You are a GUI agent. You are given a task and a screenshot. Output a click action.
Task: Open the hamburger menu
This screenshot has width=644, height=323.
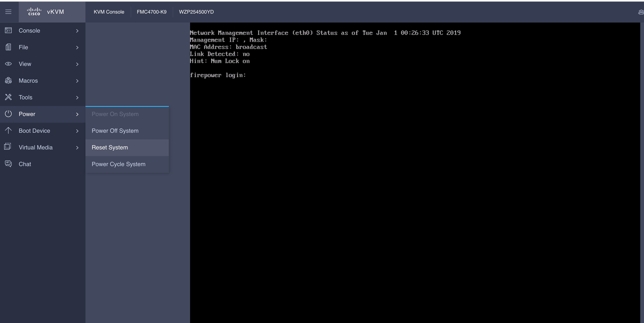click(x=8, y=12)
